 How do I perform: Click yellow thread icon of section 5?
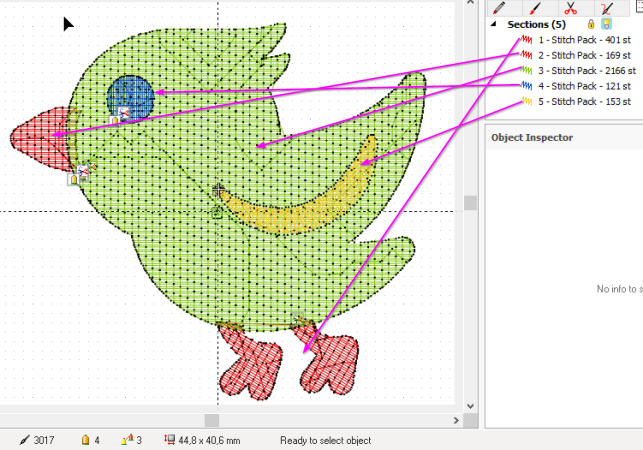(x=527, y=101)
